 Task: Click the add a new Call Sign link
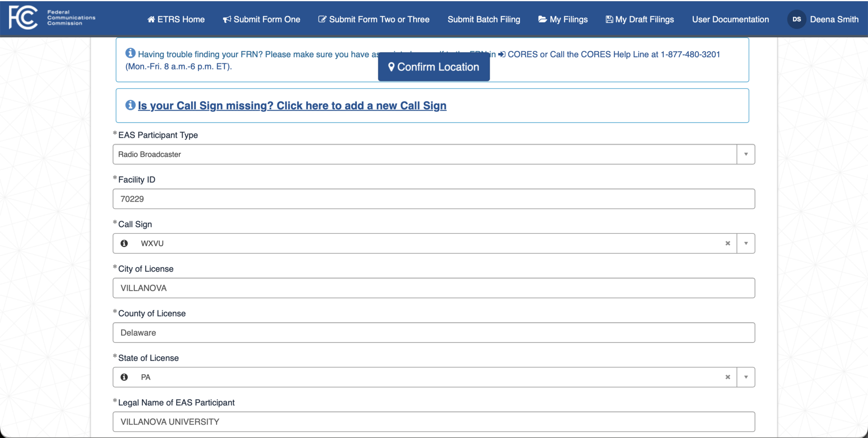(x=292, y=105)
